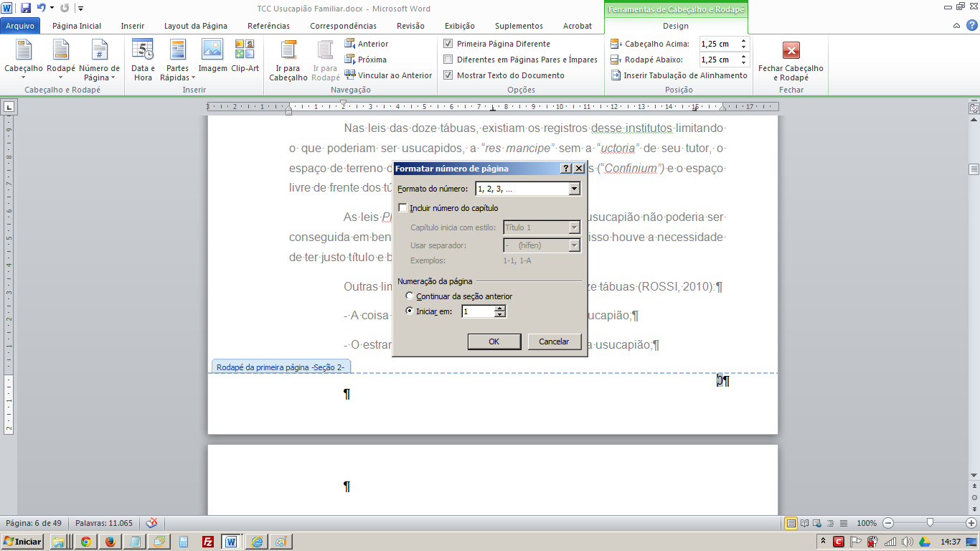Insert Data e Hora
This screenshot has width=980, height=551.
tap(143, 60)
